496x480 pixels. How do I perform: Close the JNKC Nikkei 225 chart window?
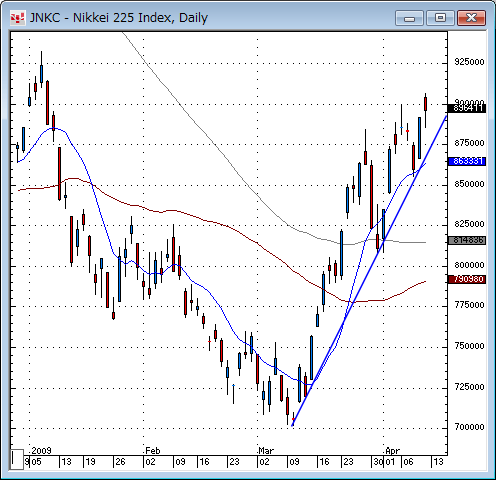click(x=471, y=18)
